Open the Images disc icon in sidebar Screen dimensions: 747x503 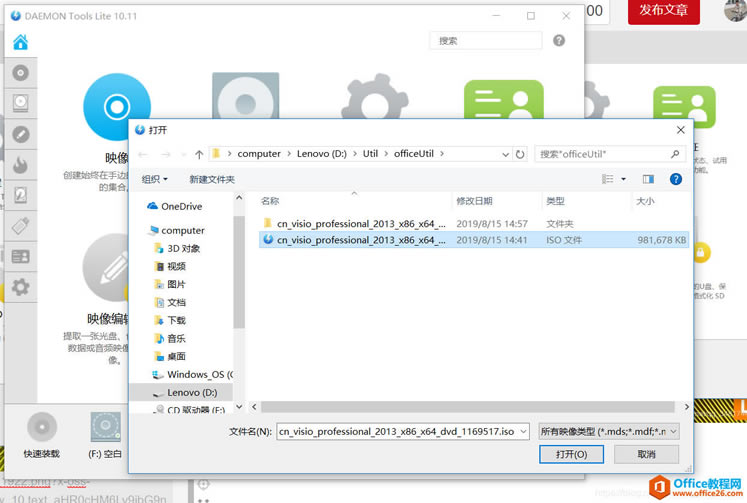(20, 73)
